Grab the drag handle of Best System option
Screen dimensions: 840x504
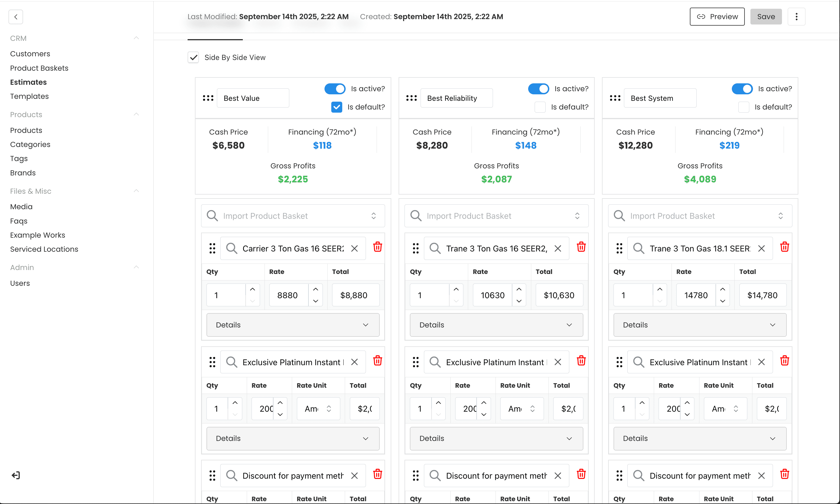tap(615, 98)
